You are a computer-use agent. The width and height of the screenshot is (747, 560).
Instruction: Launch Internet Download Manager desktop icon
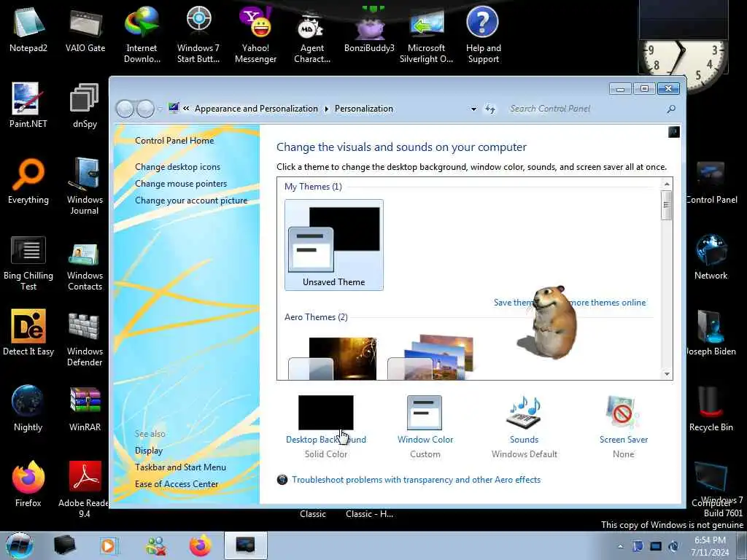pos(142,35)
